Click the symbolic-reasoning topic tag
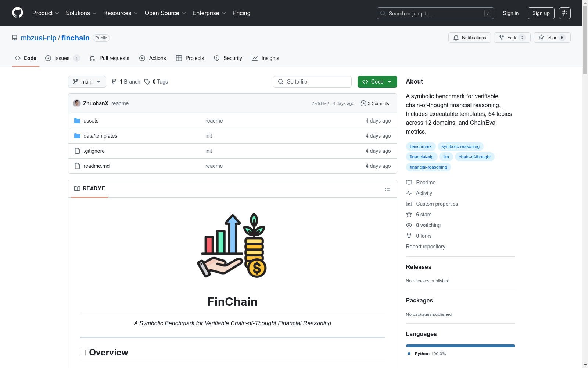The height and width of the screenshot is (368, 588). click(460, 146)
